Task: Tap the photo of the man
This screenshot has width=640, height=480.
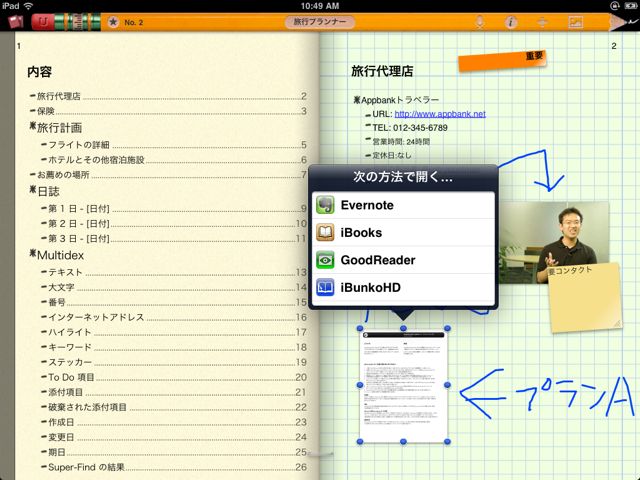Action: 554,241
